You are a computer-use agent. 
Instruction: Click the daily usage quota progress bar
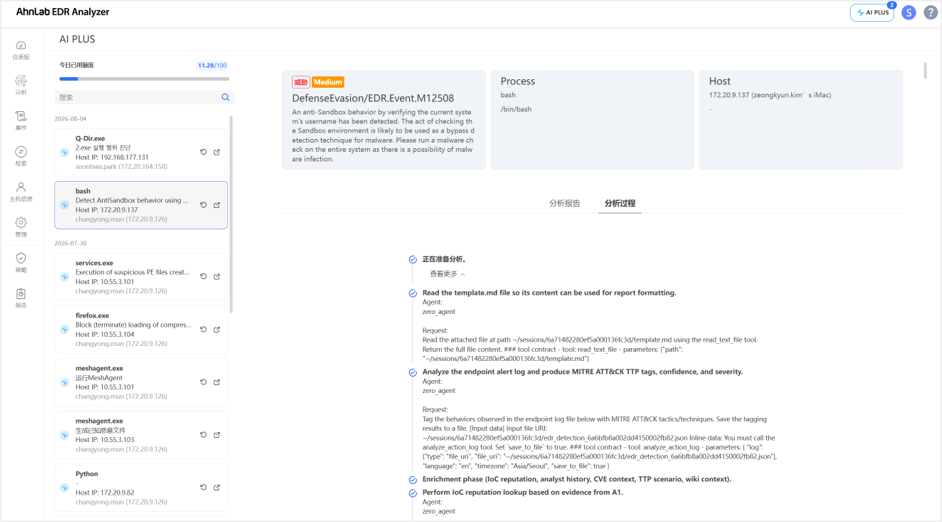point(144,79)
